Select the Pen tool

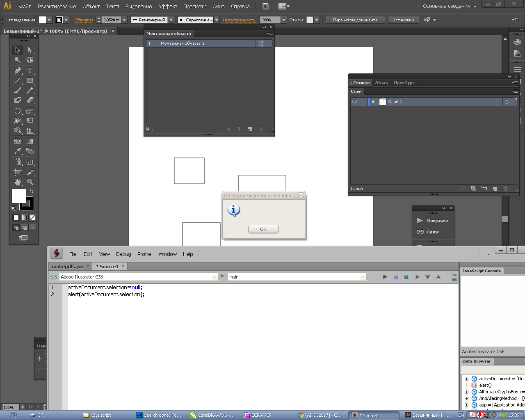(18, 71)
